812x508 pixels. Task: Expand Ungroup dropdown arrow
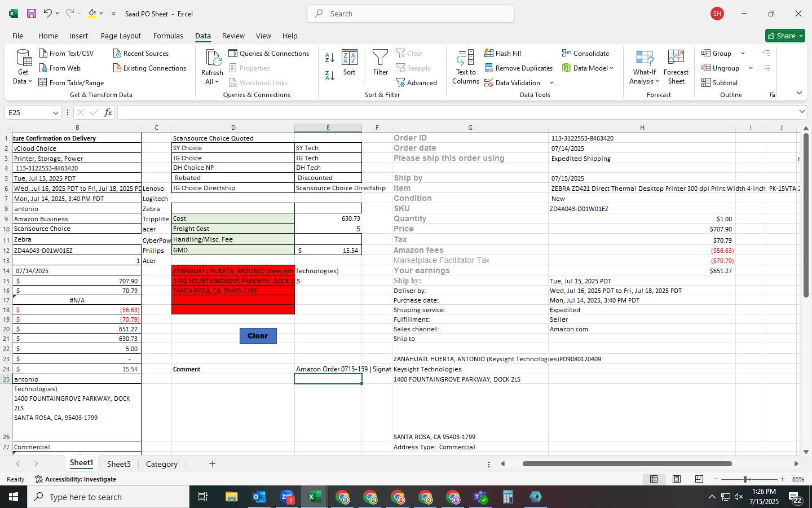(x=751, y=68)
